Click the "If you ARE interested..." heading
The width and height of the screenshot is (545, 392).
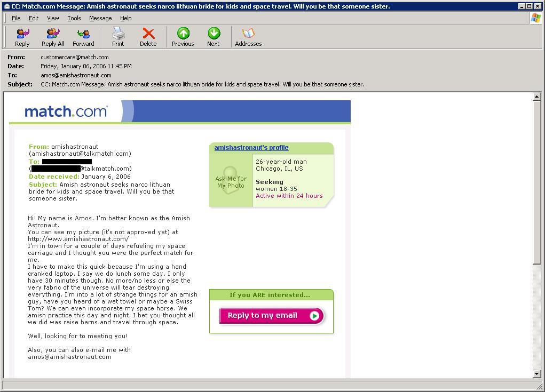(270, 295)
